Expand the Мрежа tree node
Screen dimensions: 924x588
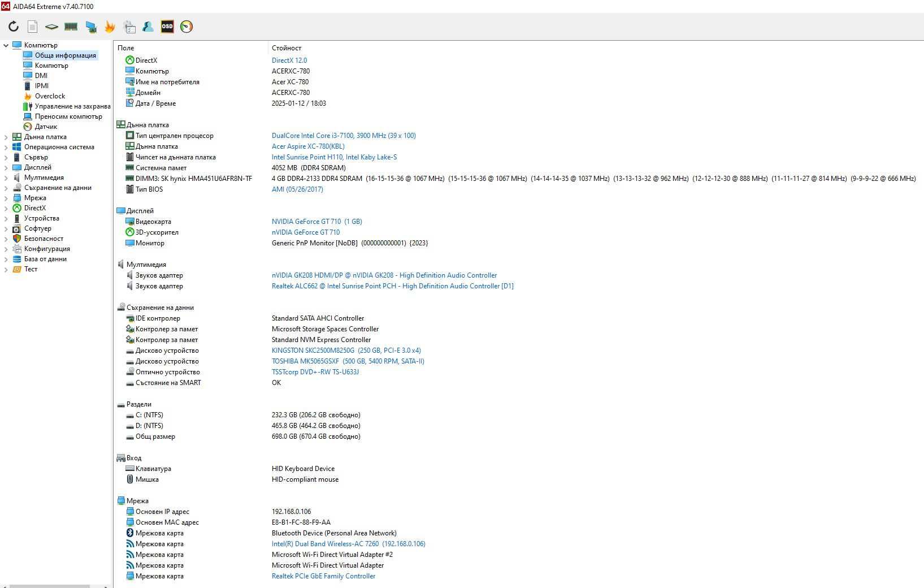[6, 198]
